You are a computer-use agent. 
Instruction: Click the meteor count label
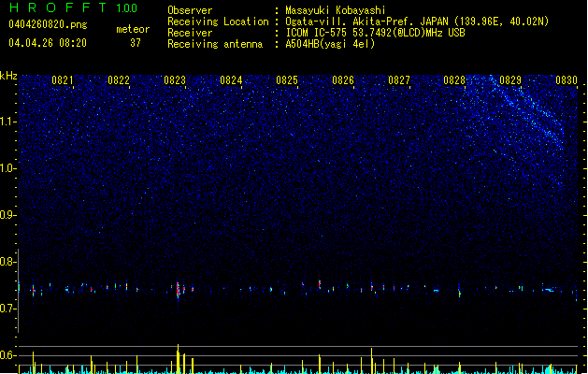[x=133, y=29]
